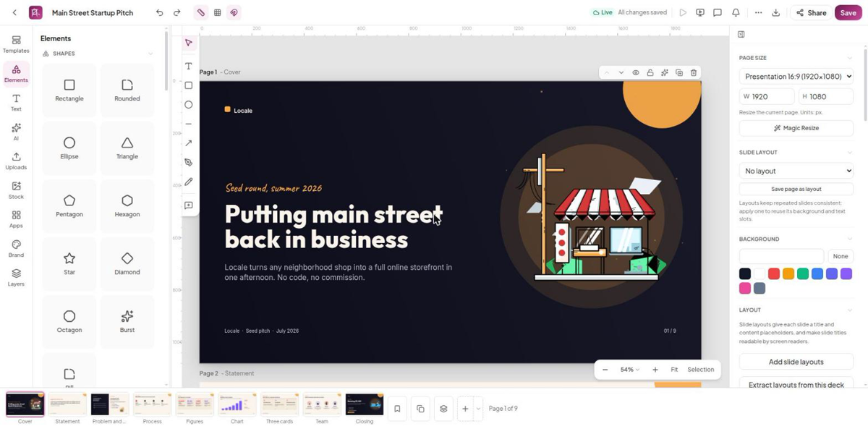
Task: Open the Uploads sidebar tab
Action: coord(16,161)
